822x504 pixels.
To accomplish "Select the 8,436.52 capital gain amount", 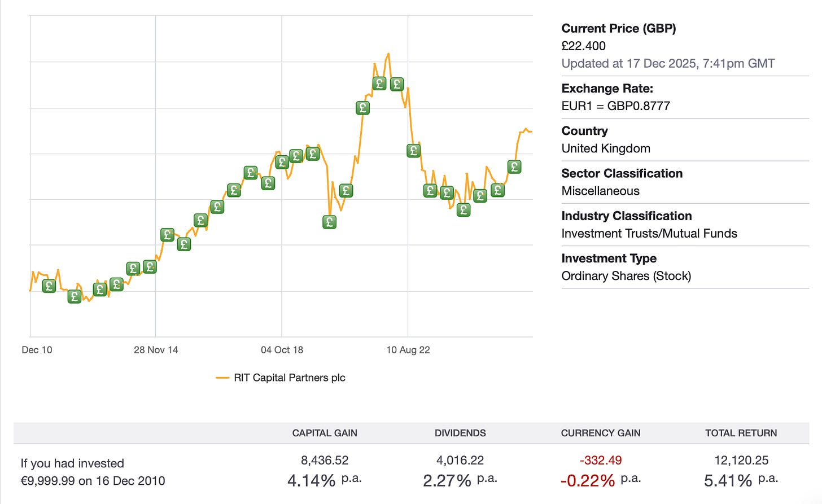I will tap(325, 460).
